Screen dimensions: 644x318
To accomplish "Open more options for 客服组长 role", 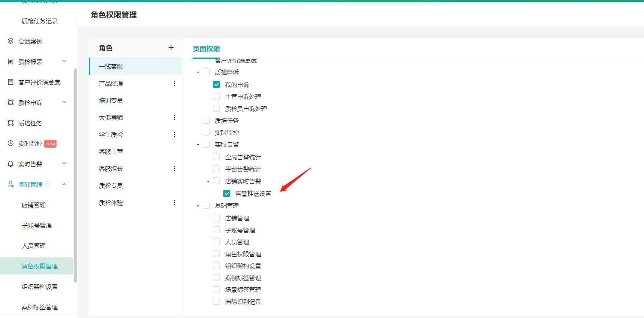I will click(174, 168).
